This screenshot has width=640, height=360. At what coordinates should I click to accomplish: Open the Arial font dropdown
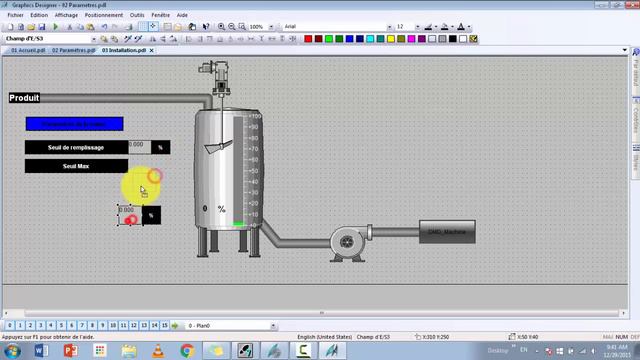tap(389, 27)
